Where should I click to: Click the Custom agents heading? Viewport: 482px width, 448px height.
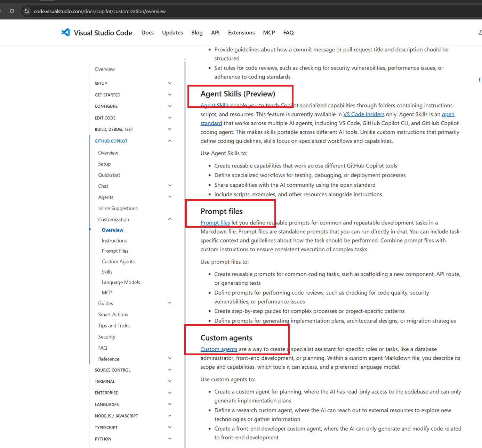click(226, 338)
